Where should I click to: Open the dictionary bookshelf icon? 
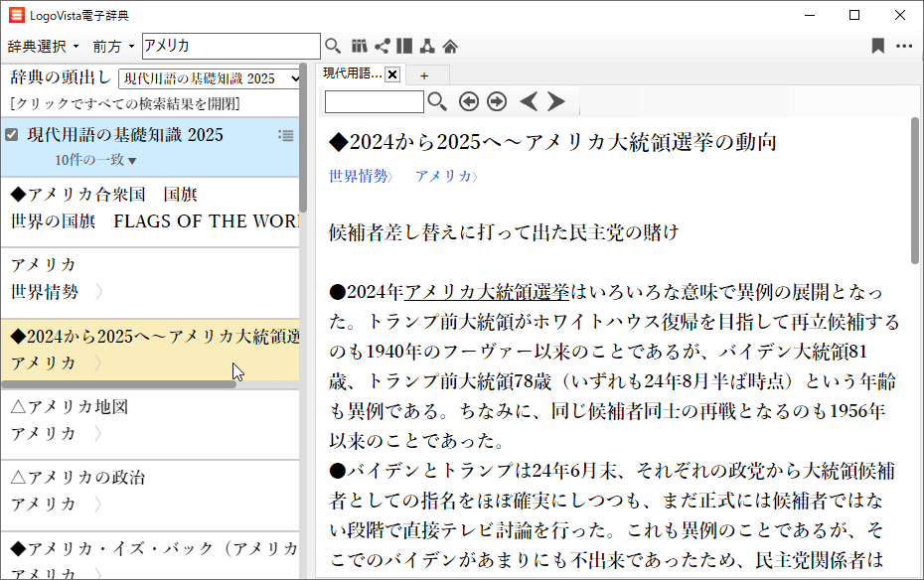[359, 46]
